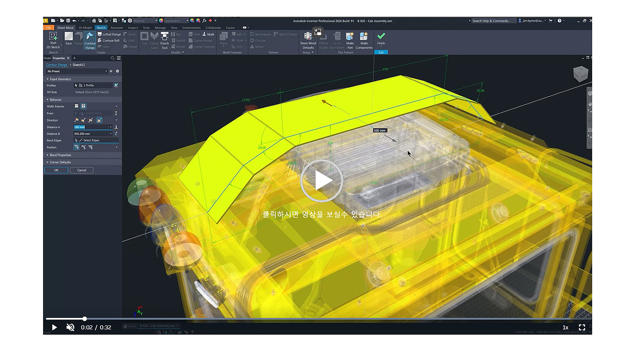Screen dimensions: 644x355
Task: Click the ViewCube in the viewport
Action: pos(580,74)
